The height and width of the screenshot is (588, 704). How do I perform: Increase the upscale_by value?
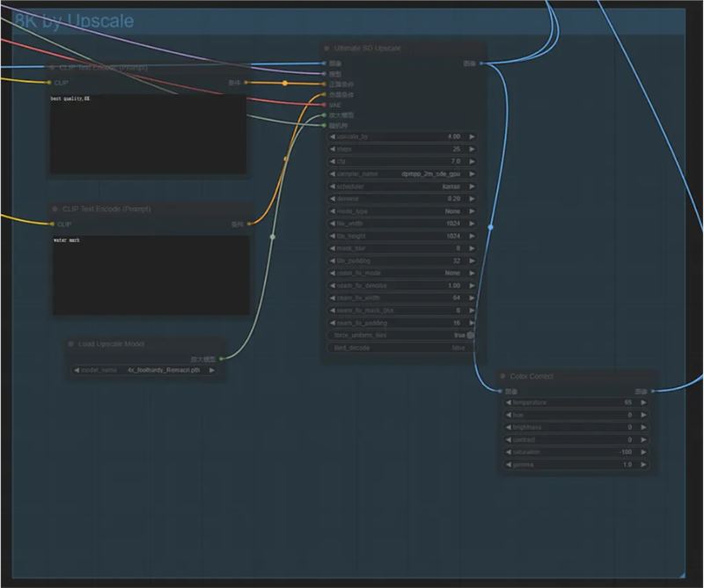[x=472, y=136]
